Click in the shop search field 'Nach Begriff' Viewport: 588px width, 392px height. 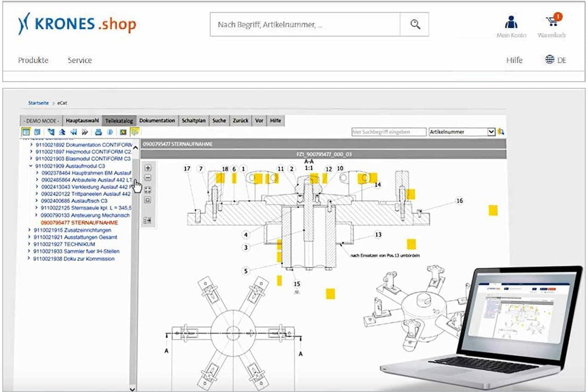[305, 24]
